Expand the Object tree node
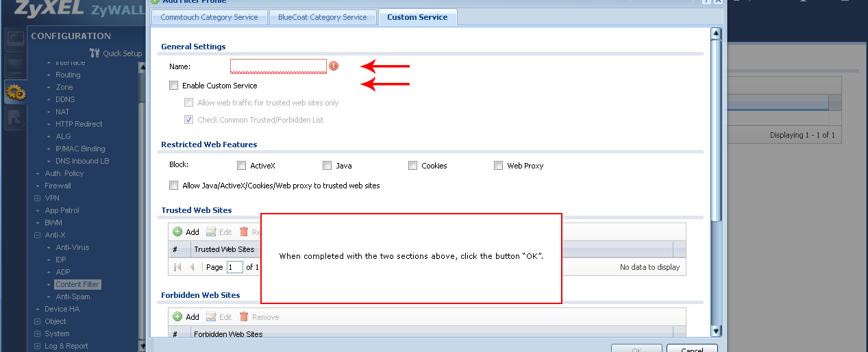Viewport: 868px width, 352px height. pyautogui.click(x=38, y=321)
